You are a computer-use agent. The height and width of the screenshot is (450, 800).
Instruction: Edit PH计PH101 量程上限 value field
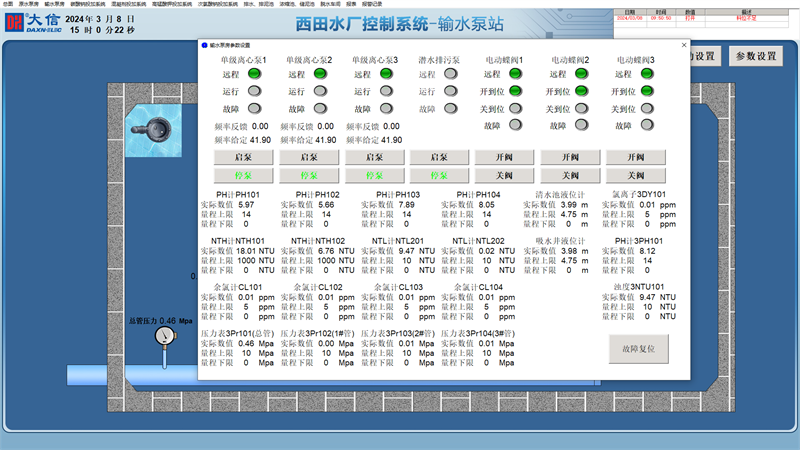245,214
